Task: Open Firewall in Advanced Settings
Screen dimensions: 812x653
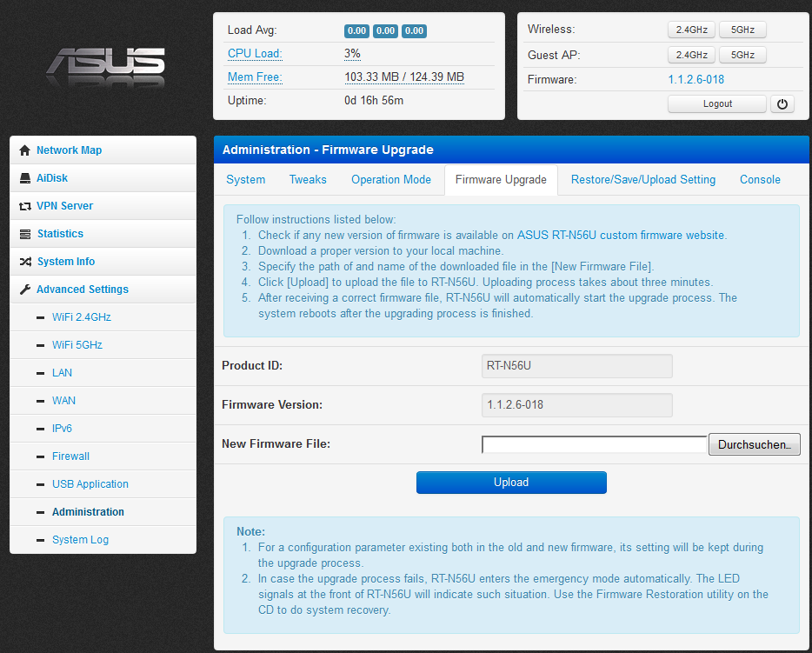Action: click(x=70, y=456)
